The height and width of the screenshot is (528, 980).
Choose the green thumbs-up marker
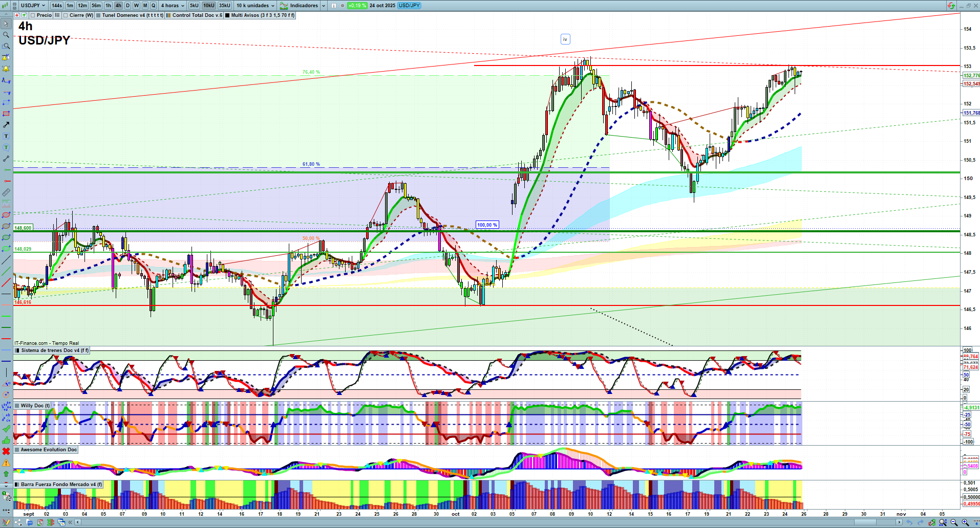(x=6, y=440)
